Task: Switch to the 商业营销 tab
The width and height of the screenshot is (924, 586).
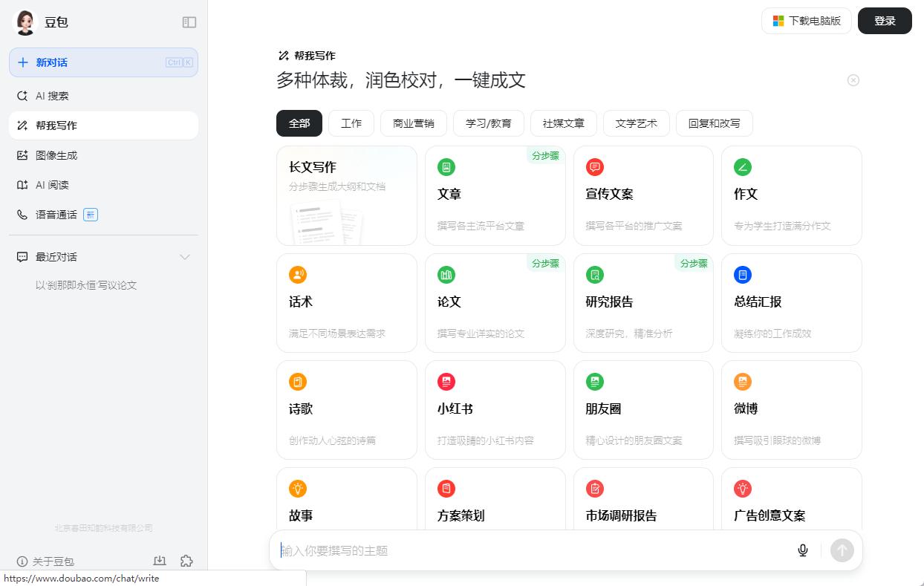Action: [x=413, y=123]
